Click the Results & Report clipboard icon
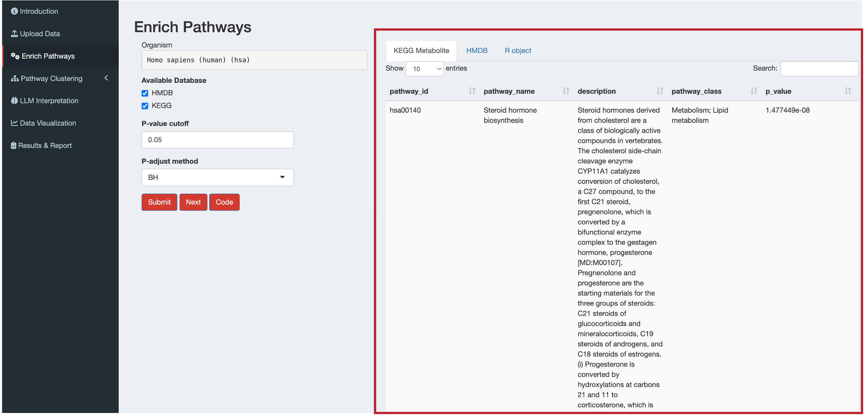Viewport: 868px width, 416px height. tap(14, 145)
